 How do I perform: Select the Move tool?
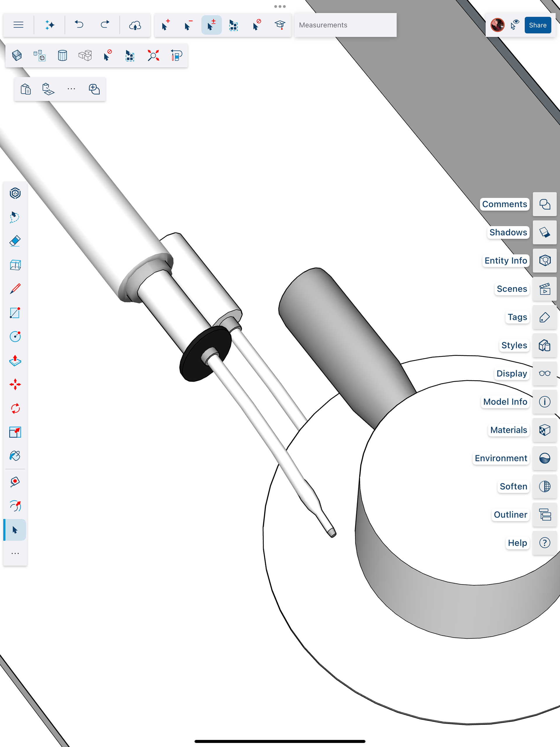(15, 385)
